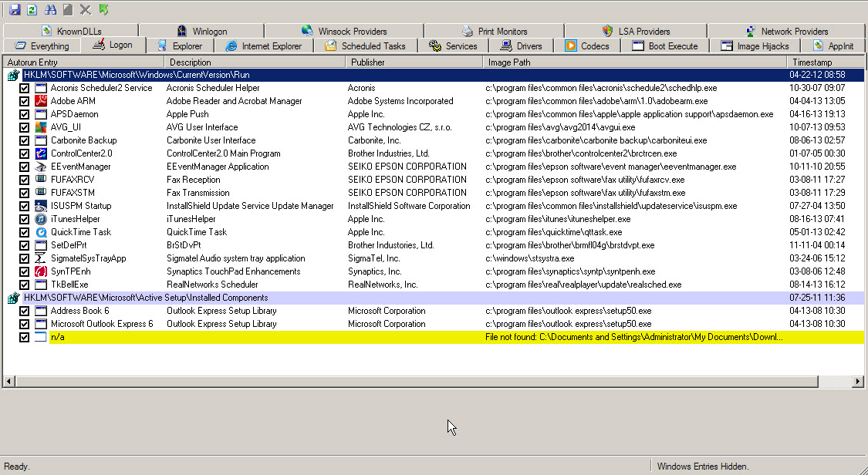Click the Adobe ARM red icon

[41, 101]
